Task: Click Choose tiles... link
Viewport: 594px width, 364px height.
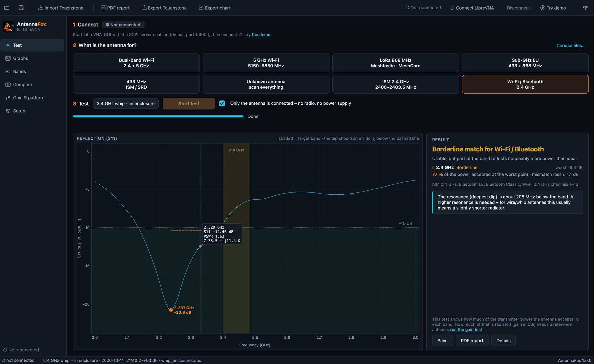Action: click(x=571, y=45)
